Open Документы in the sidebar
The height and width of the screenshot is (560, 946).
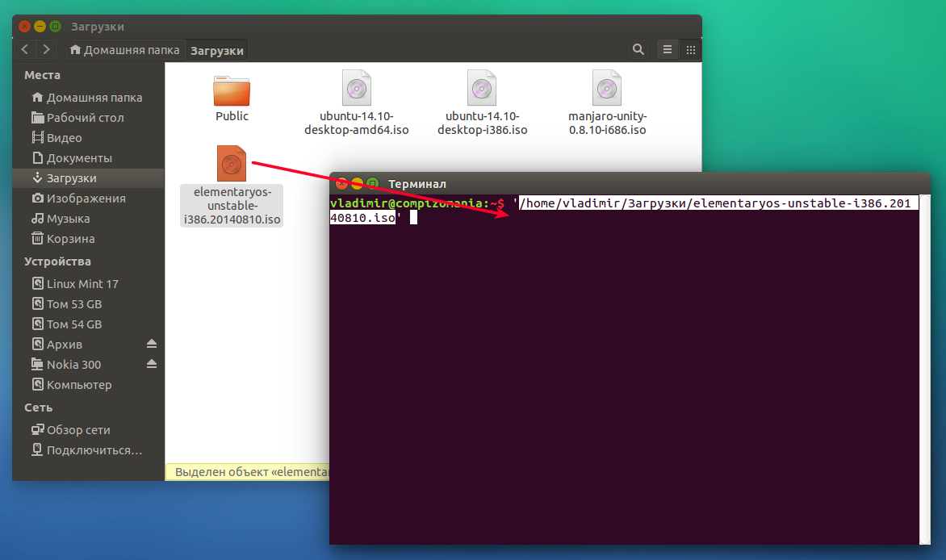pyautogui.click(x=88, y=158)
